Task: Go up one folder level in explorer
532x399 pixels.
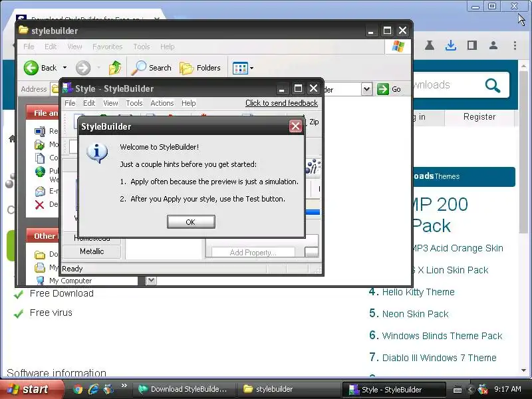Action: tap(115, 68)
